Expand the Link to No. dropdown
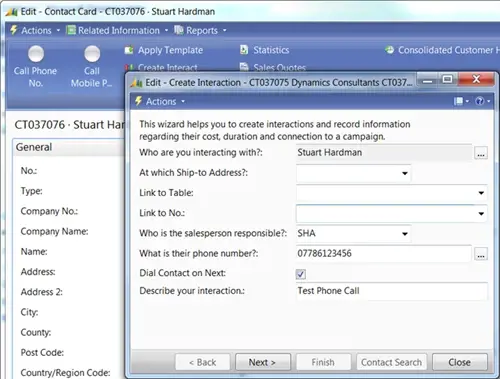Image resolution: width=500 pixels, height=379 pixels. [x=481, y=214]
